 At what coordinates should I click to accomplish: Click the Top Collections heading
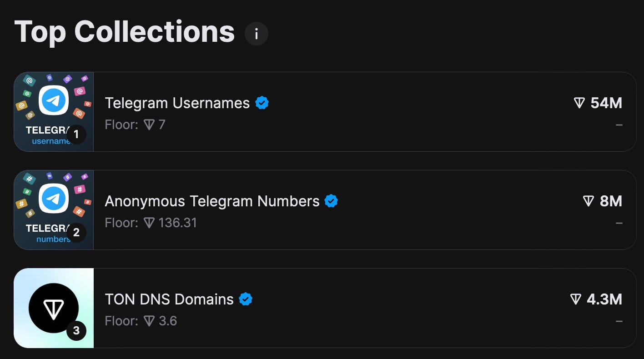(125, 33)
